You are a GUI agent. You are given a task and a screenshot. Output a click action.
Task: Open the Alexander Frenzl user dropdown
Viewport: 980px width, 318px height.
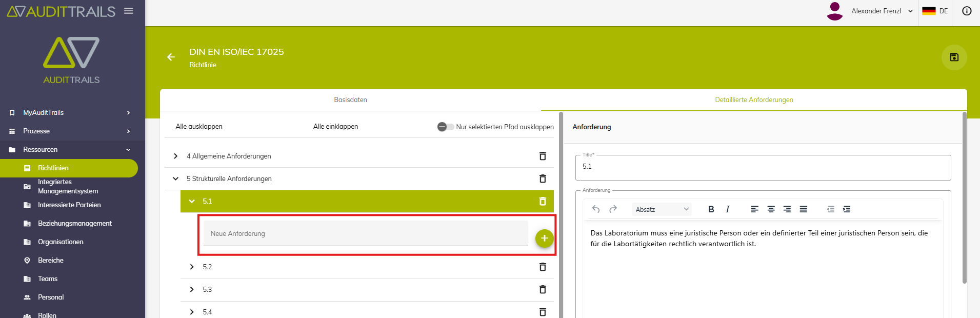882,11
